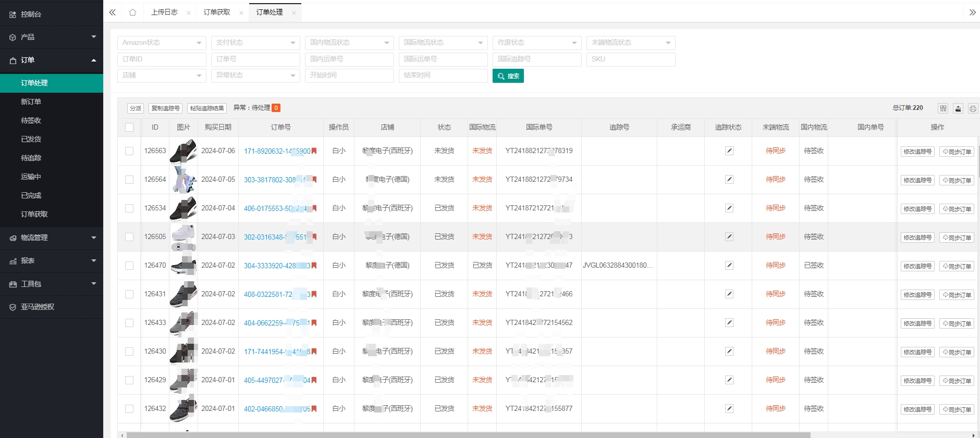Click the export icon above the table
980x438 pixels.
958,108
